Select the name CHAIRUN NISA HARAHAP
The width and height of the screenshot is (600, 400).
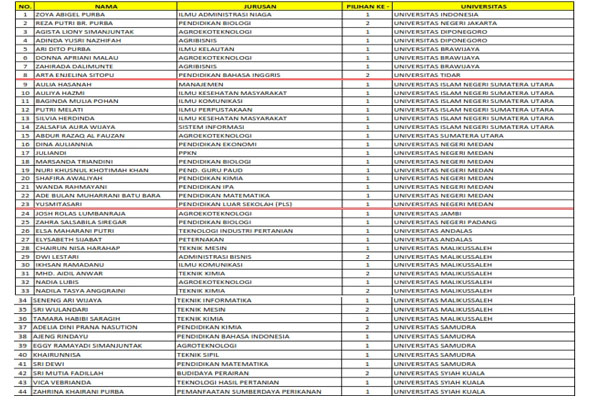(78, 248)
